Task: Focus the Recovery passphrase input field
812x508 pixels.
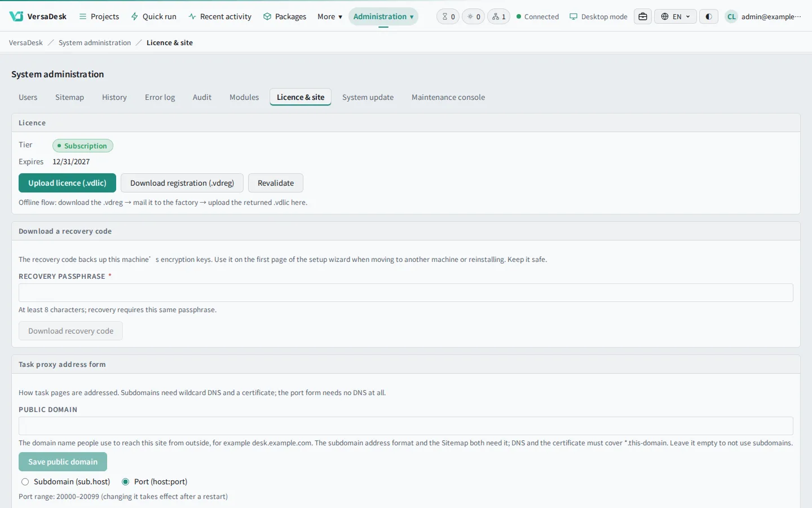Action: (x=406, y=292)
